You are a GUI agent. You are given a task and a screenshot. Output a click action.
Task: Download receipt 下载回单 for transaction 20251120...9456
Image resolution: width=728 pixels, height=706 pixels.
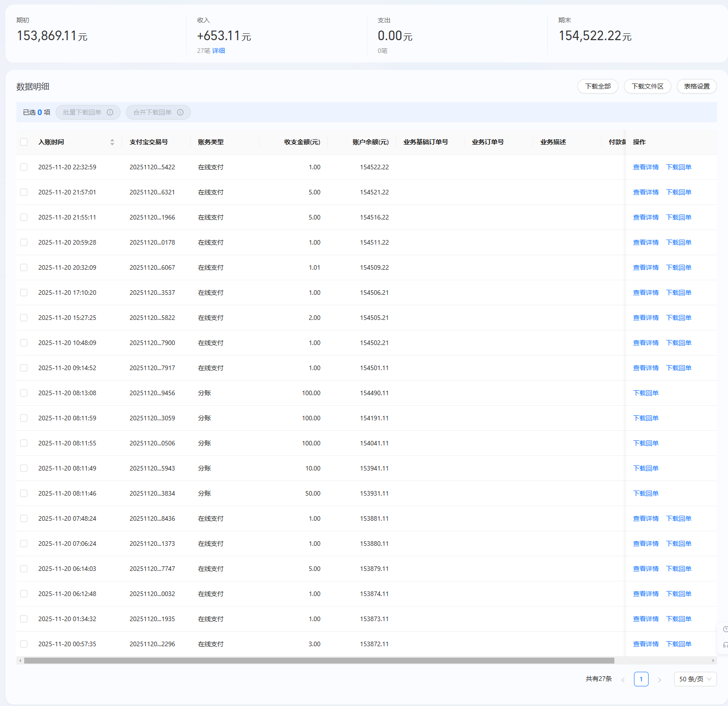(x=645, y=393)
